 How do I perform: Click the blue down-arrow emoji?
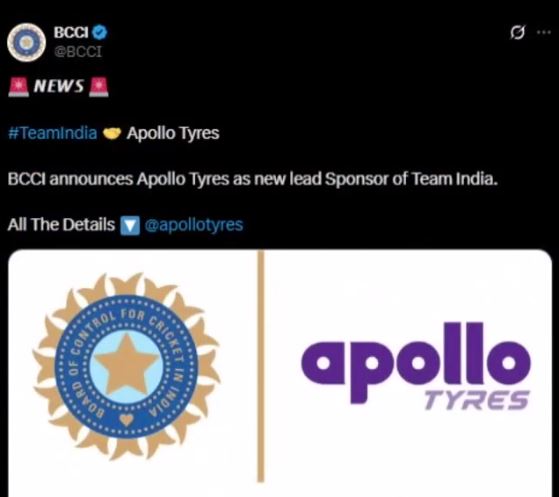coord(130,226)
